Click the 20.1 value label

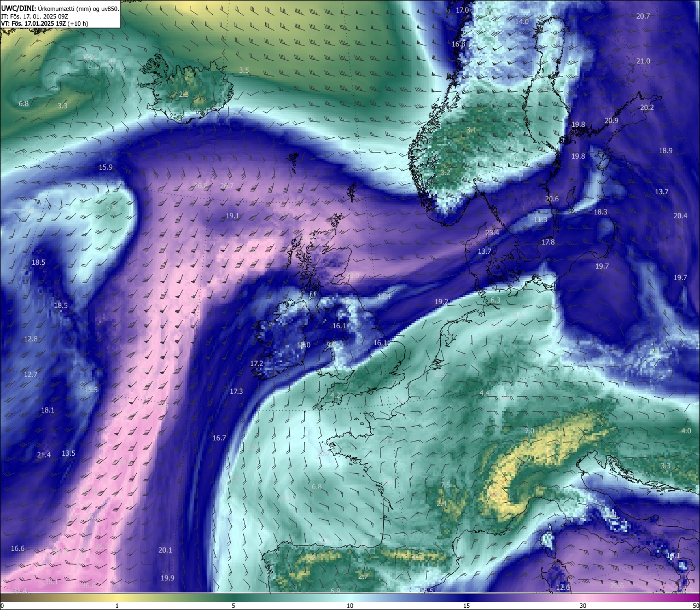pyautogui.click(x=165, y=550)
